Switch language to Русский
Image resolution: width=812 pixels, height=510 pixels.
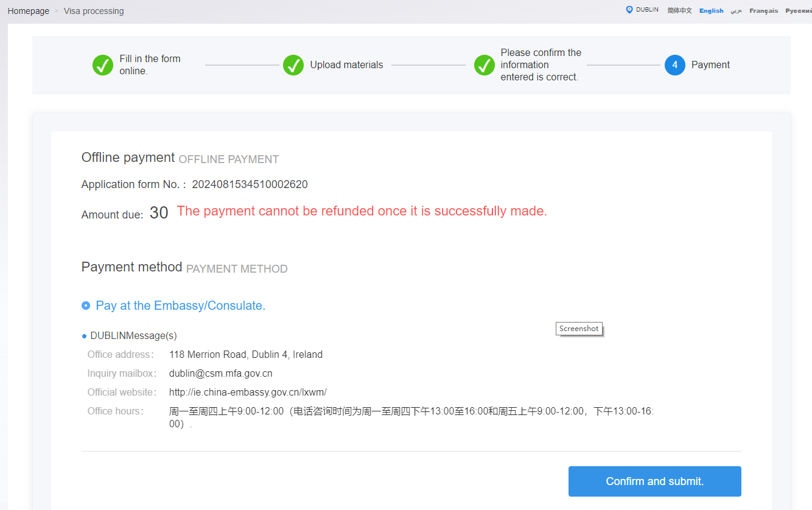coord(799,10)
